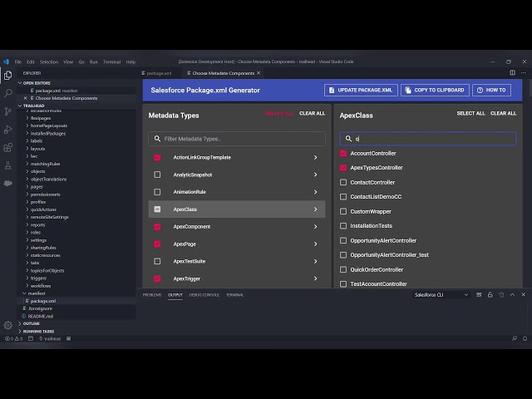The height and width of the screenshot is (399, 532).
Task: Click the ApexClass component filter field
Action: pyautogui.click(x=428, y=139)
